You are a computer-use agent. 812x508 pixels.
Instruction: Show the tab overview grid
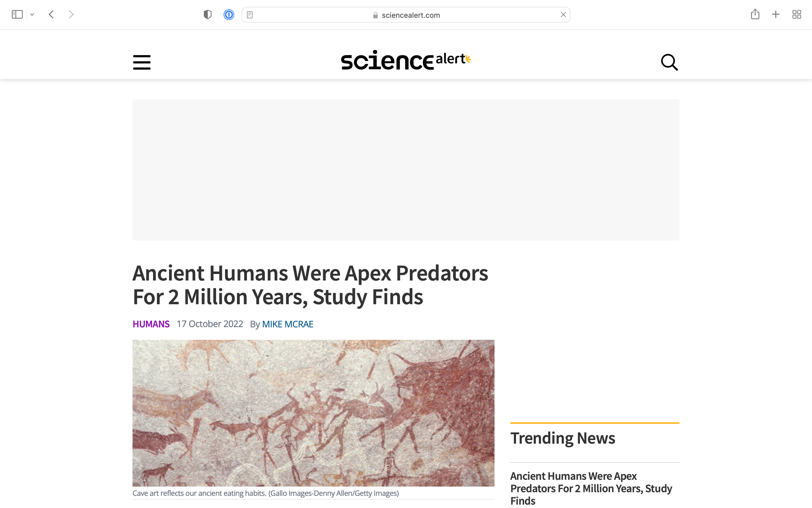(796, 14)
